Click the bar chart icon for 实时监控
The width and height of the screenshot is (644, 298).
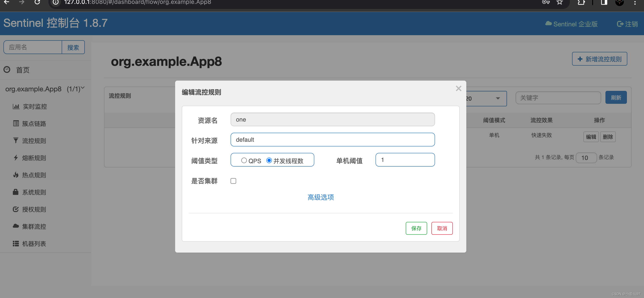(16, 106)
